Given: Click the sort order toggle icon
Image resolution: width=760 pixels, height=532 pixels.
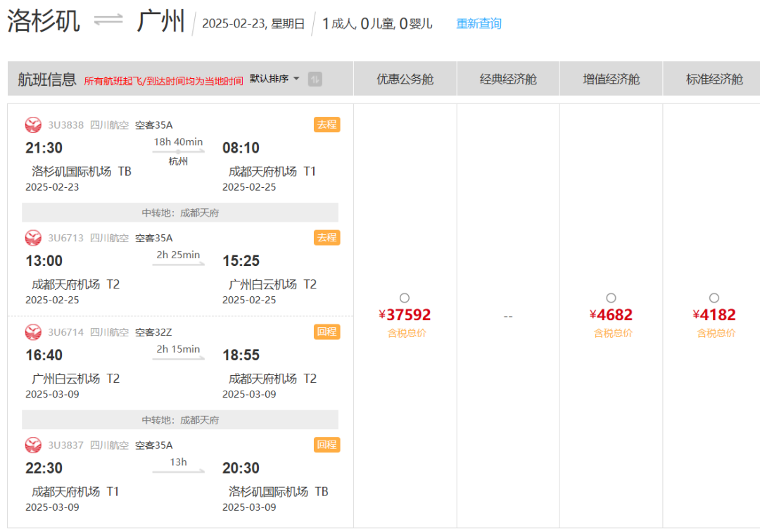Looking at the screenshot, I should [x=315, y=79].
